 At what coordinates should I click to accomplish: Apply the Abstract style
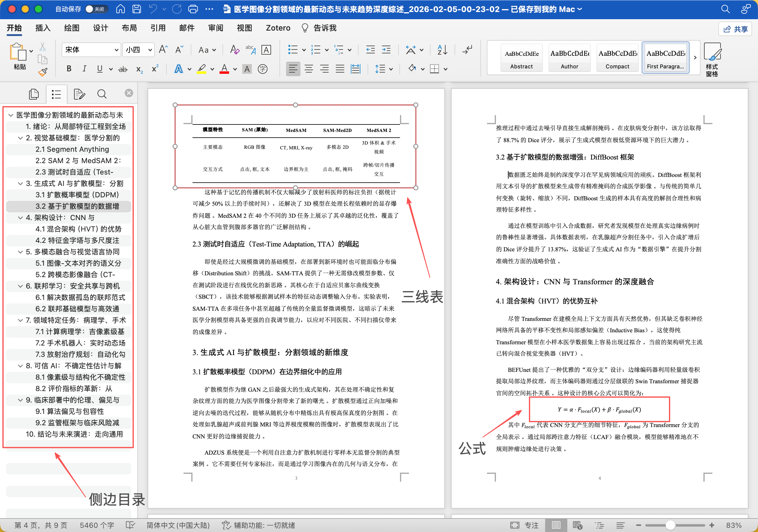tap(521, 58)
